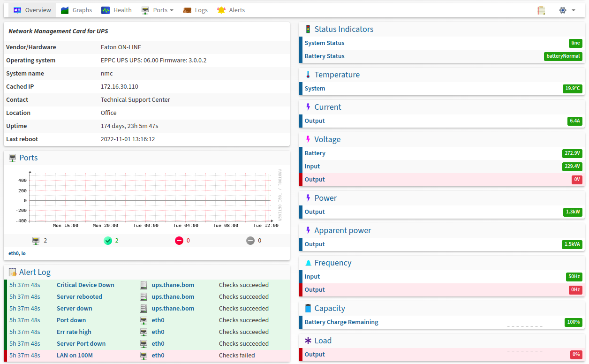Screen dimensions: 589x364
Task: View the Alerts tab
Action: [x=231, y=10]
